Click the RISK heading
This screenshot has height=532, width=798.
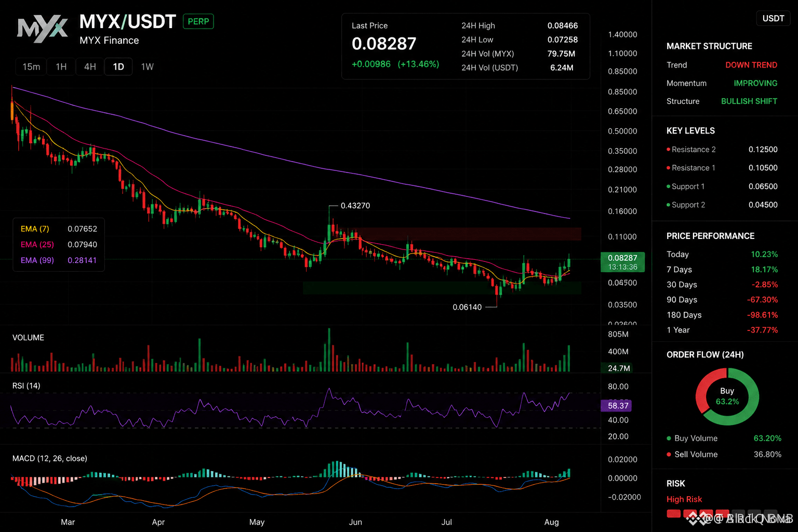pos(675,484)
